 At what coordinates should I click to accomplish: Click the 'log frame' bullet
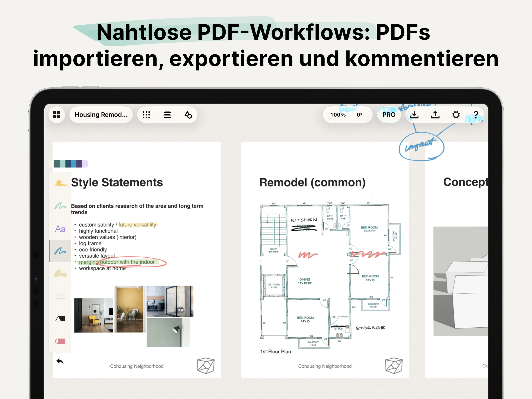(90, 243)
